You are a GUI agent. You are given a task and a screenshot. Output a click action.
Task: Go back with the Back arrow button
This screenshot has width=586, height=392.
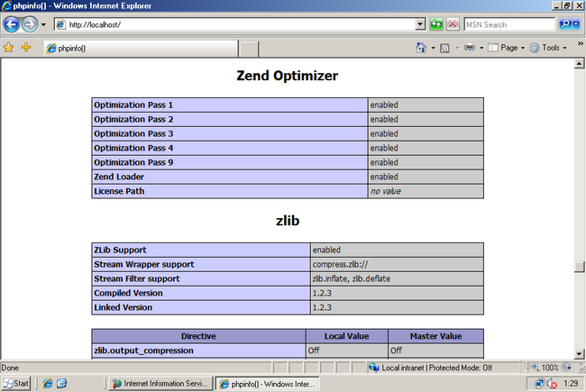[11, 24]
